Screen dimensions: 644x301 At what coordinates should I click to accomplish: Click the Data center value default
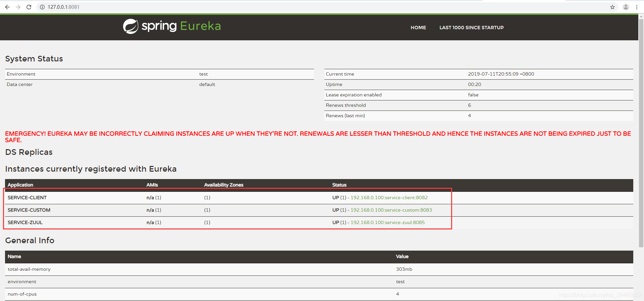point(207,84)
